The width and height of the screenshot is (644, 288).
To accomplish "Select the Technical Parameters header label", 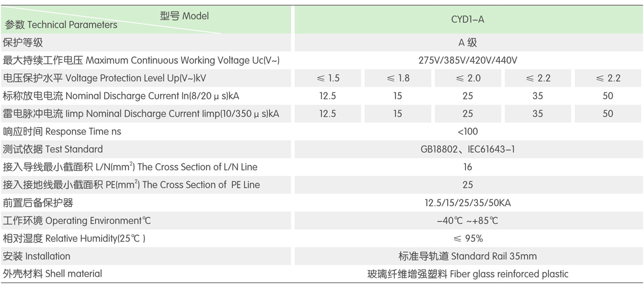I will pyautogui.click(x=61, y=25).
